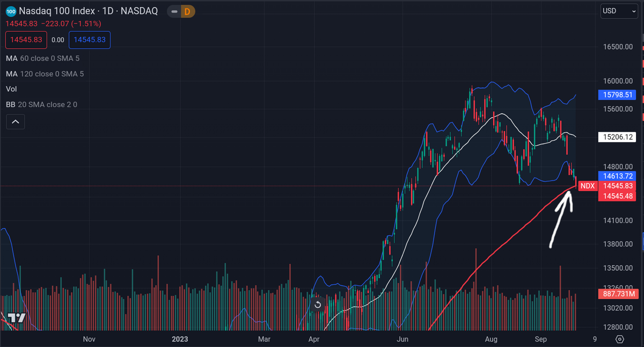The width and height of the screenshot is (644, 347).
Task: Click the blue 15798.51 upper band label
Action: [x=616, y=95]
